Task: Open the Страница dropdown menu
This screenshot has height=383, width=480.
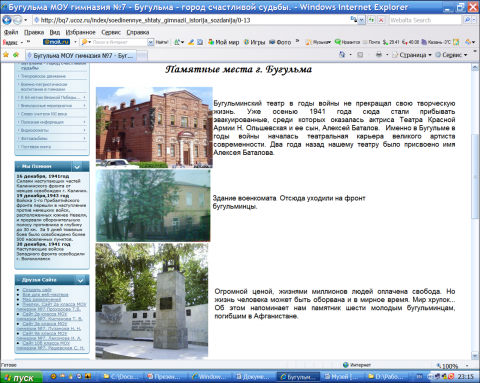Action: click(412, 55)
